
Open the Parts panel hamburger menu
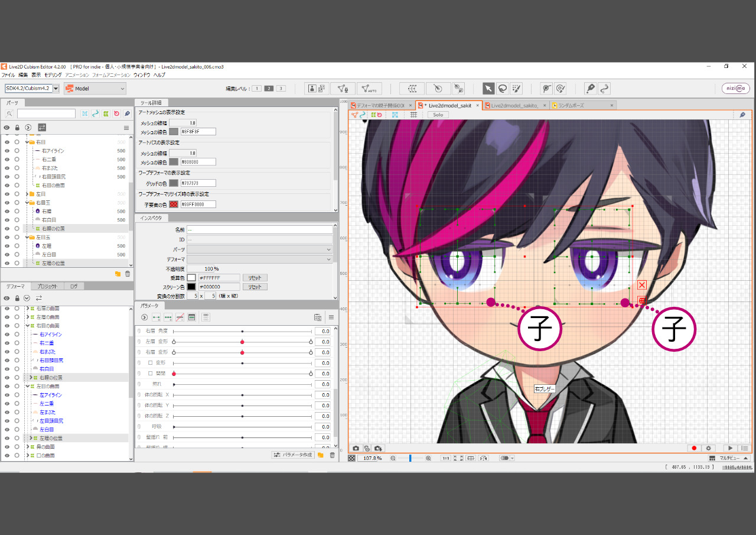pyautogui.click(x=126, y=128)
